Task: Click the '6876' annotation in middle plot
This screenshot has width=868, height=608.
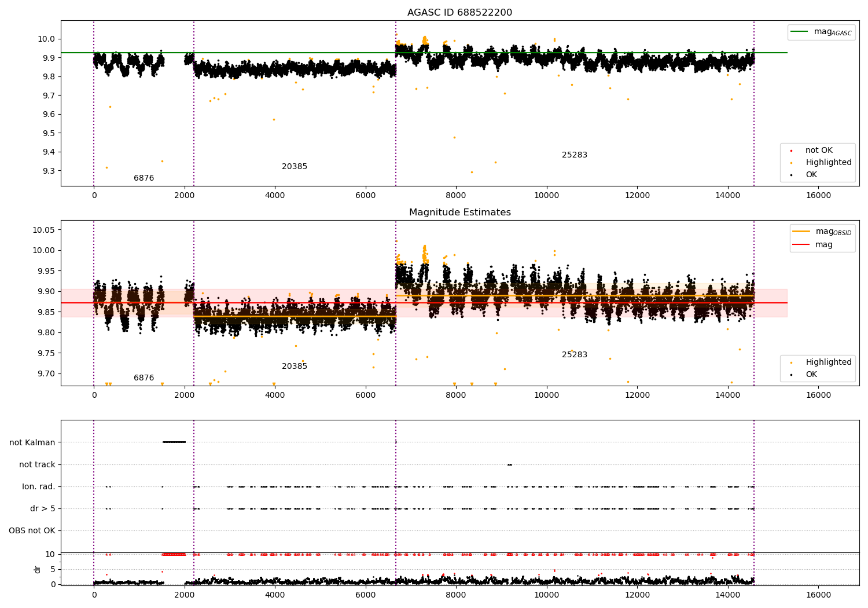Action: [144, 378]
